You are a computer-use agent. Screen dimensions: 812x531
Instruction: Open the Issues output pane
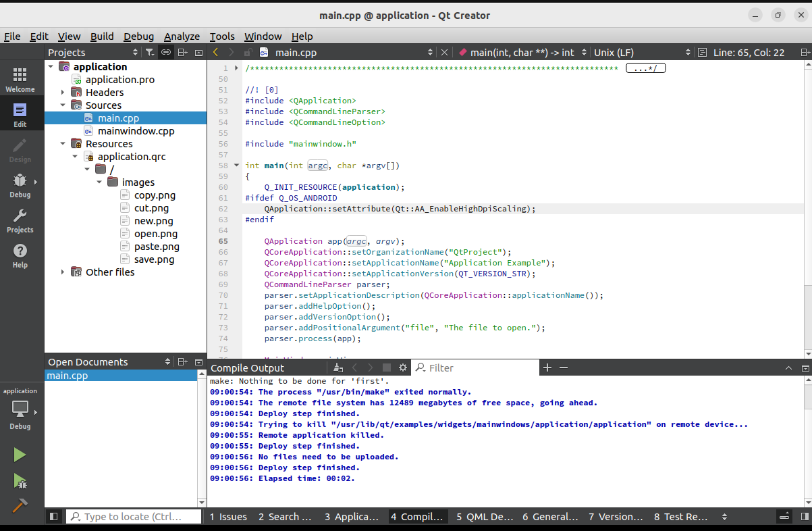(x=228, y=516)
